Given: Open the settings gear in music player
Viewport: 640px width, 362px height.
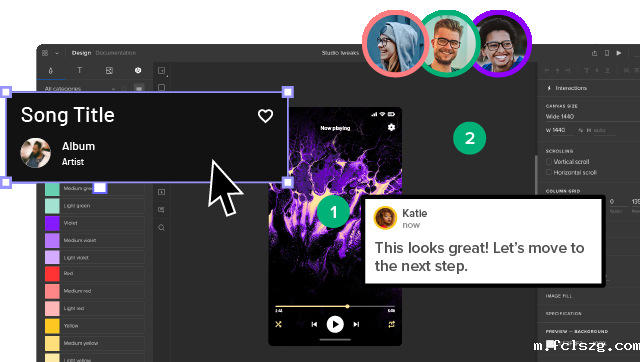Looking at the screenshot, I should 391,127.
